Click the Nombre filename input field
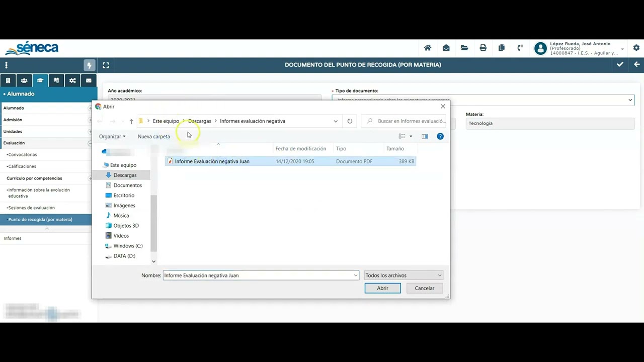The image size is (644, 362). click(x=258, y=276)
